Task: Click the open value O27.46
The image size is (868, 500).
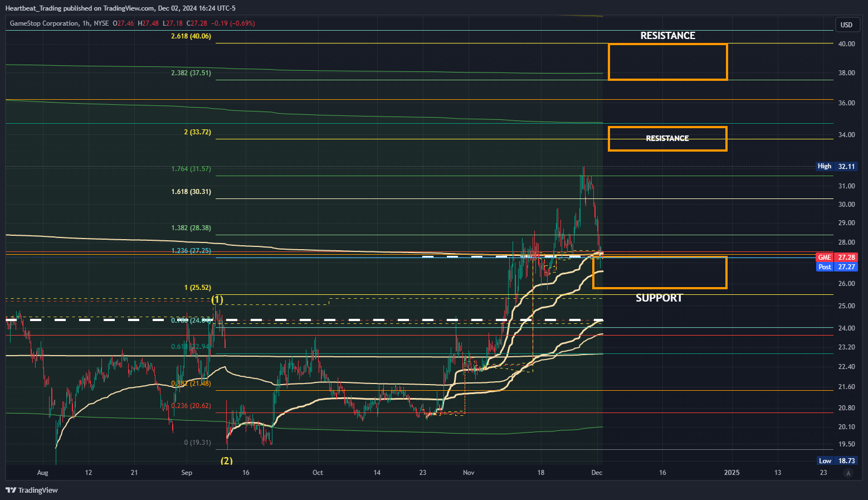Action: [123, 23]
